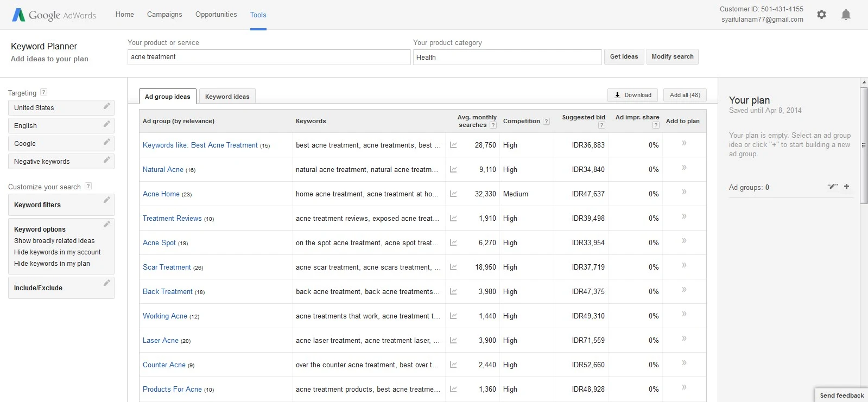868x402 pixels.
Task: Click the Google AdWords logo
Action: click(x=54, y=15)
